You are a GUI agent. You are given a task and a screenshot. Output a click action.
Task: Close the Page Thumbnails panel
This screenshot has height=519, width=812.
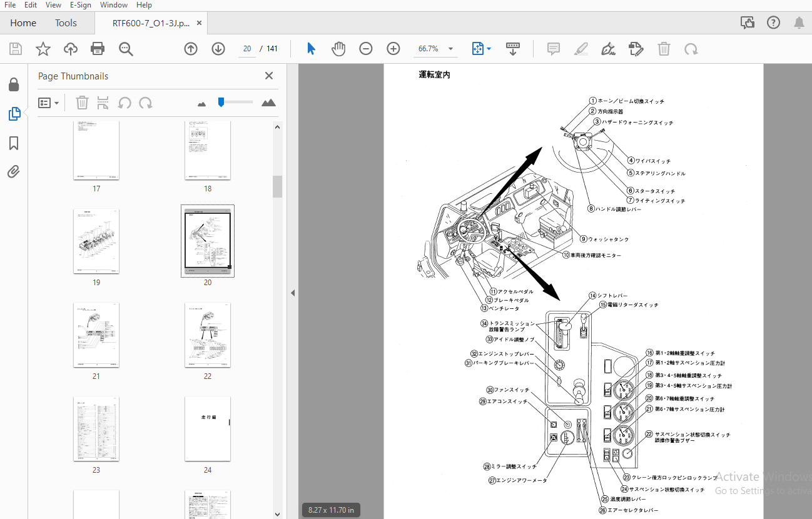click(269, 76)
